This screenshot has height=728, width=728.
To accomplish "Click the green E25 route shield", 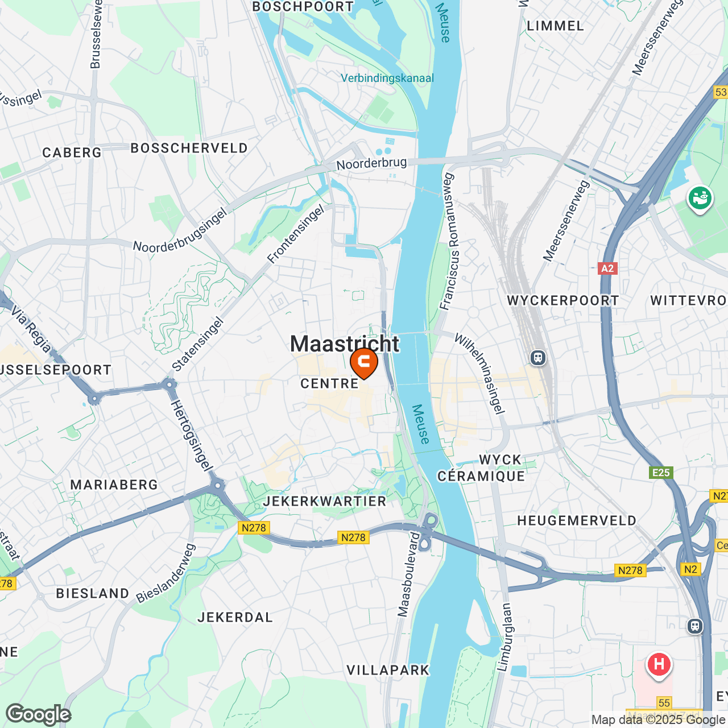I will (661, 472).
